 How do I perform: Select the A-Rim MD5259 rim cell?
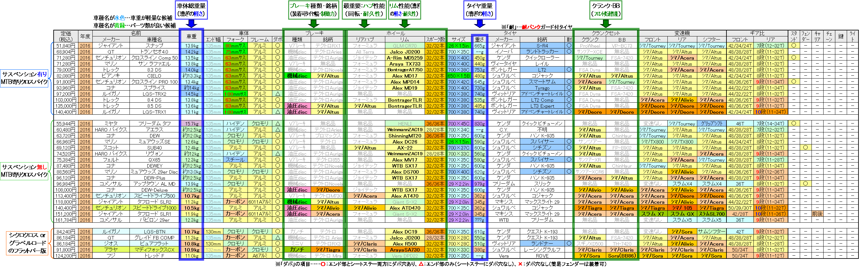click(x=404, y=58)
